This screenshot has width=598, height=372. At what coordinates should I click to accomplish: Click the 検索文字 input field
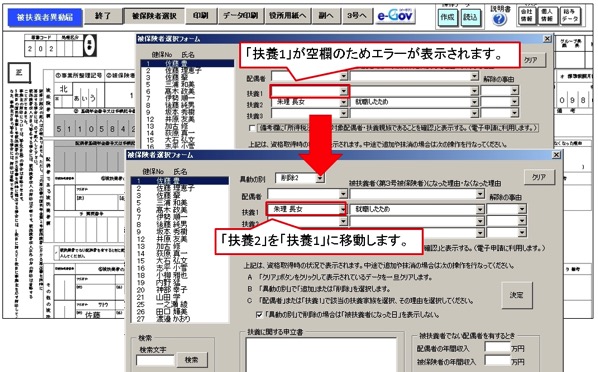[155, 360]
